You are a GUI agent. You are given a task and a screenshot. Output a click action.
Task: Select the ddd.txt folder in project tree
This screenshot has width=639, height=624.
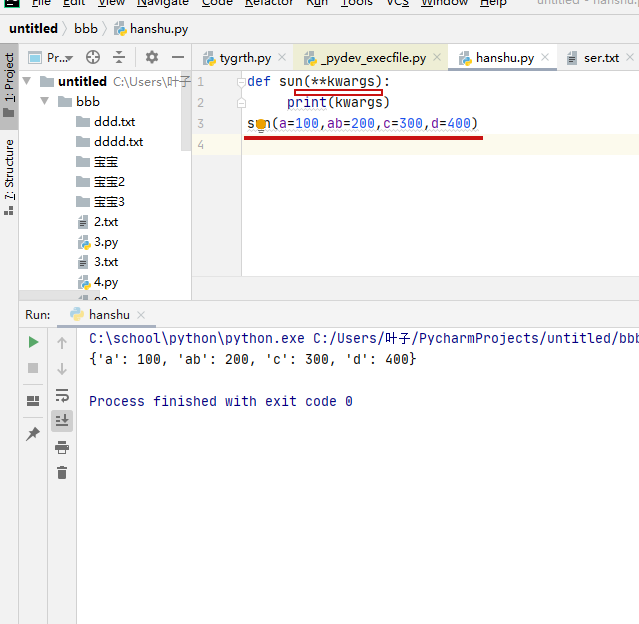(115, 121)
